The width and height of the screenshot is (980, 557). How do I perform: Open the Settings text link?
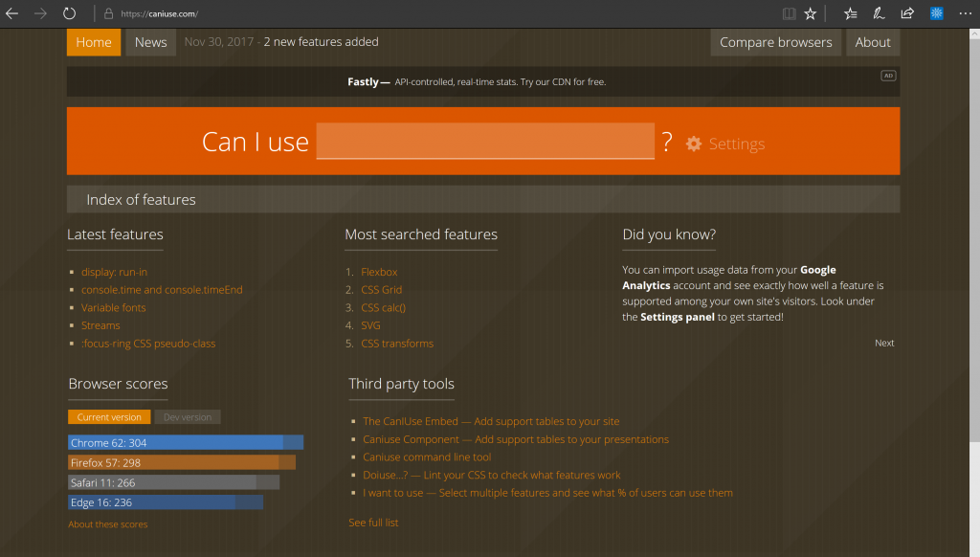[736, 144]
